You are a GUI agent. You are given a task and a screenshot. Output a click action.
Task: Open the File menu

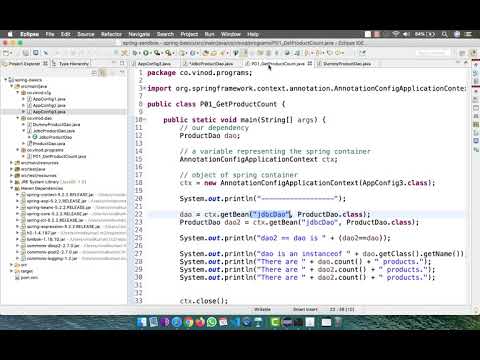pyautogui.click(x=50, y=34)
